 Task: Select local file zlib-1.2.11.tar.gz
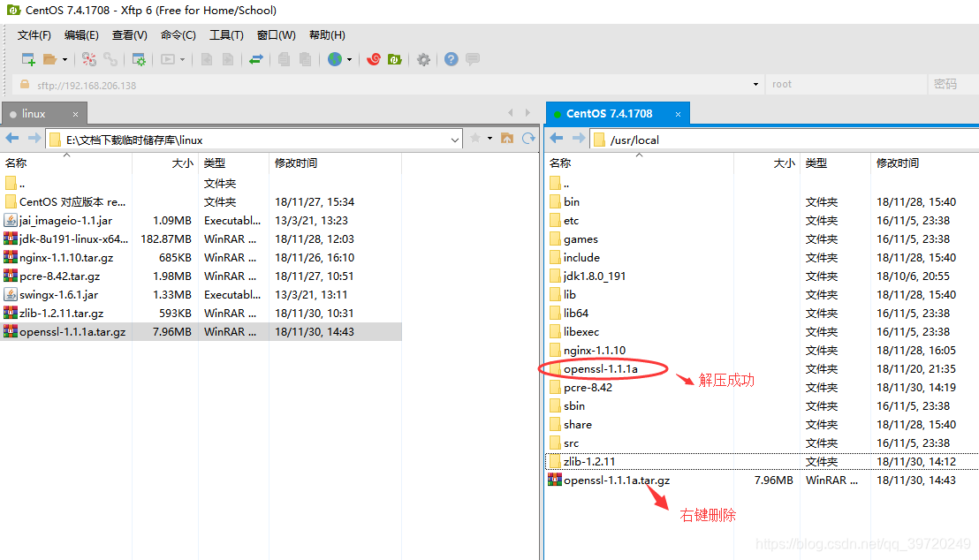click(x=61, y=314)
